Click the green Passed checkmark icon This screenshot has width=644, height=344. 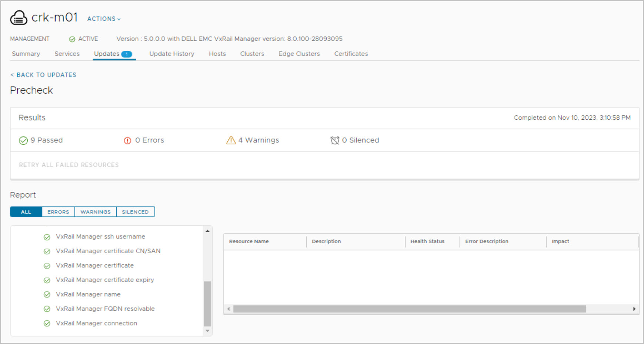tap(23, 141)
